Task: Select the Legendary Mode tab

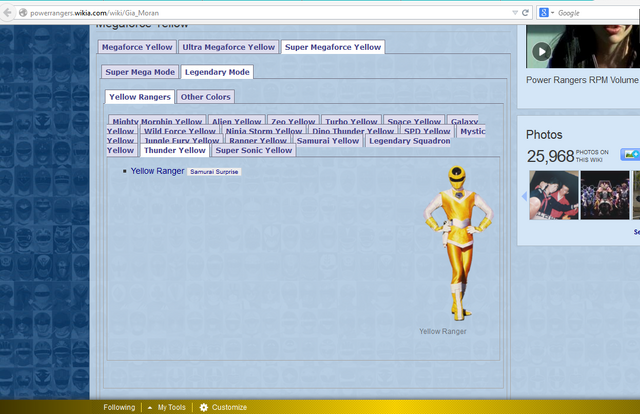Action: (x=217, y=72)
